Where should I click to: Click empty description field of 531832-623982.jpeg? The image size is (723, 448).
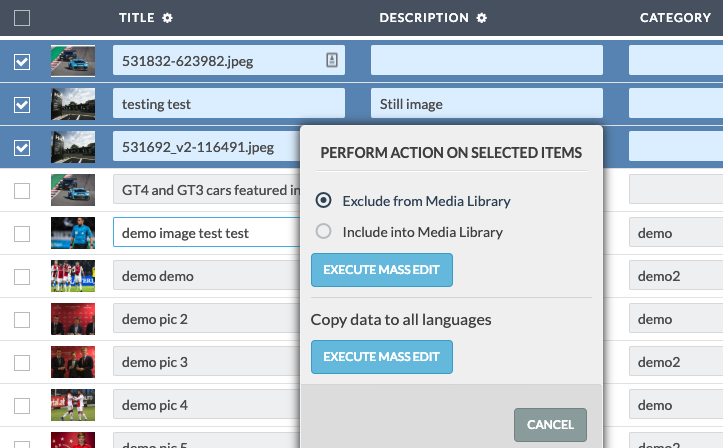[x=487, y=60]
